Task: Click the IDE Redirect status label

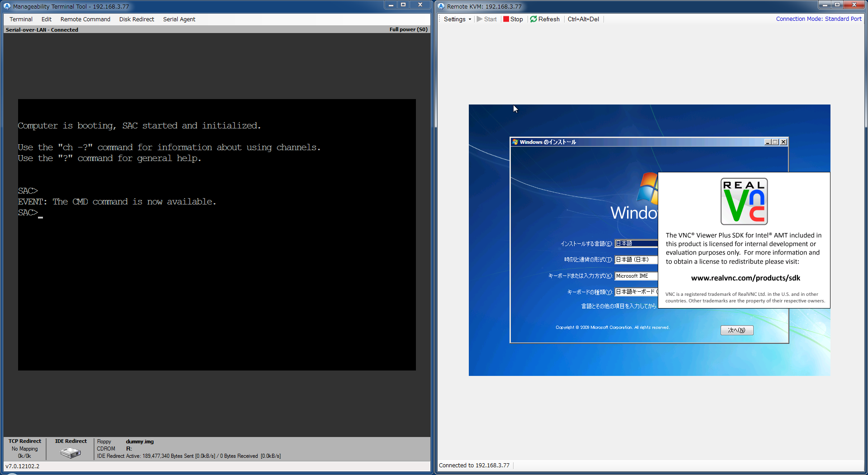Action: click(71, 441)
